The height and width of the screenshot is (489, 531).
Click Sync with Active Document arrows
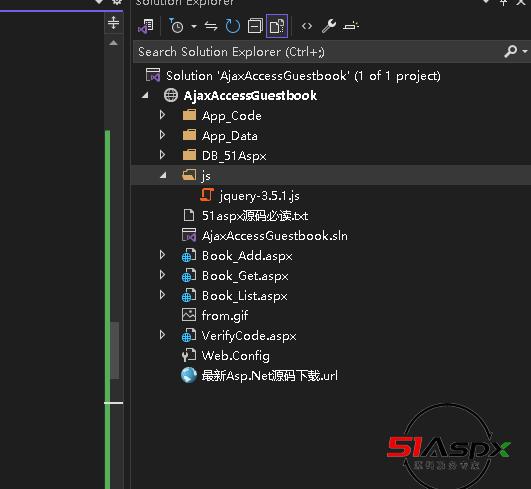coord(211,26)
